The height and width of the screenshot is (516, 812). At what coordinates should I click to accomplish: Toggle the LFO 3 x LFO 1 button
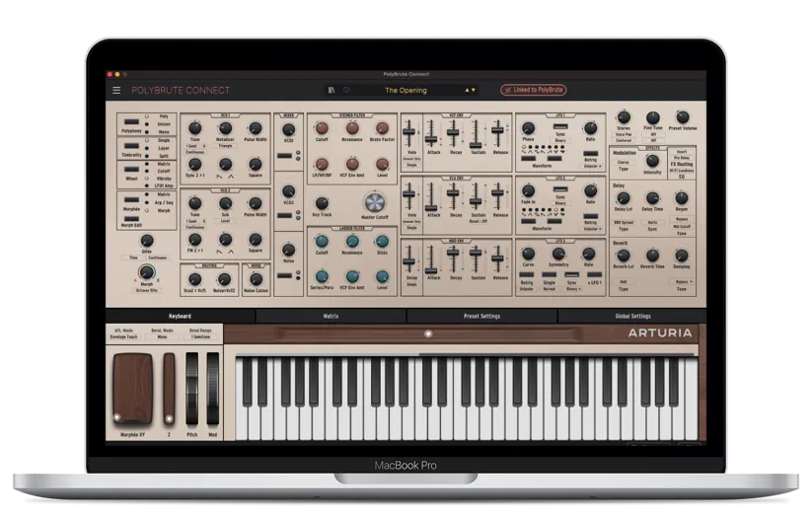tap(595, 274)
